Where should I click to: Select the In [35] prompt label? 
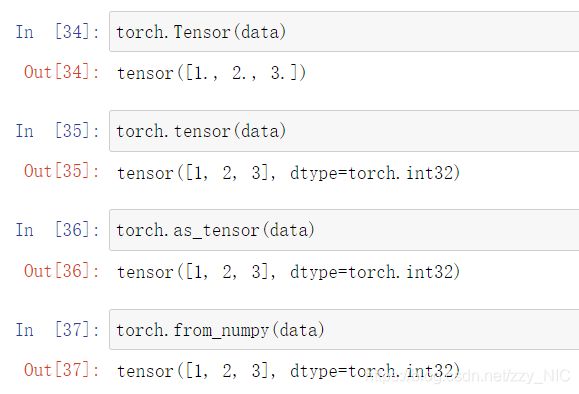[x=58, y=131]
